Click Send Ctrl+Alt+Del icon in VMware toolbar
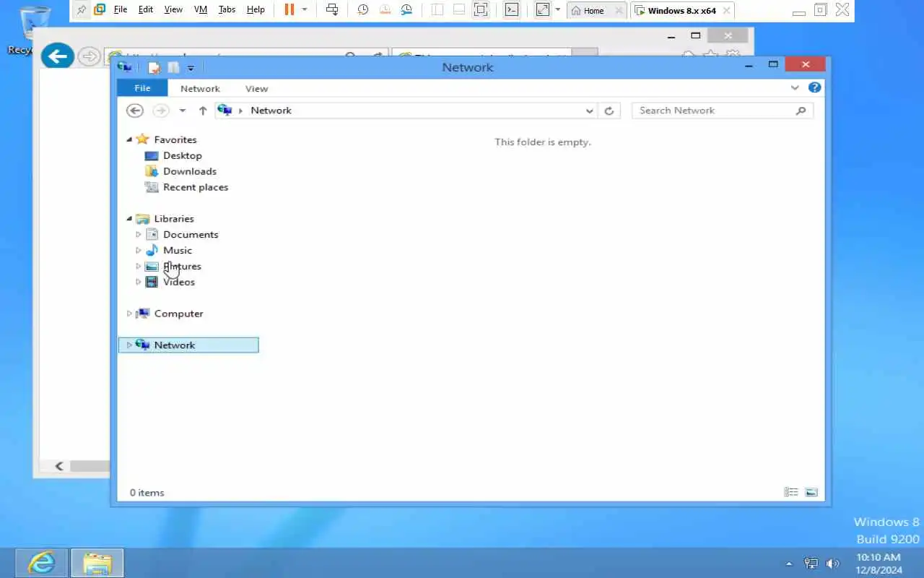 click(332, 10)
